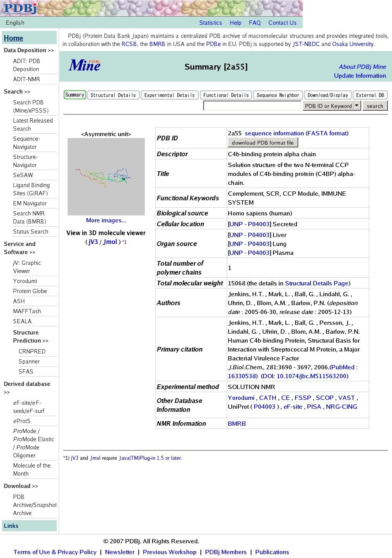Open SeSAW sidebar link
Image resolution: width=392 pixels, height=558 pixels.
(x=23, y=175)
